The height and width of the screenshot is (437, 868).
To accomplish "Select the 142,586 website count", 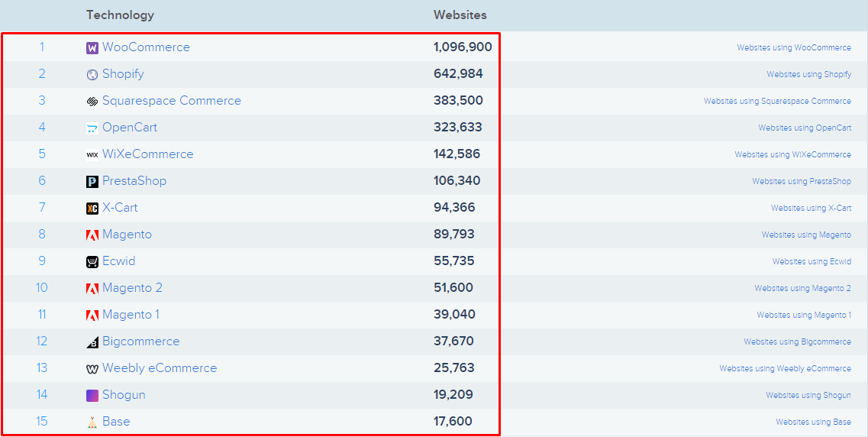I will 457,154.
